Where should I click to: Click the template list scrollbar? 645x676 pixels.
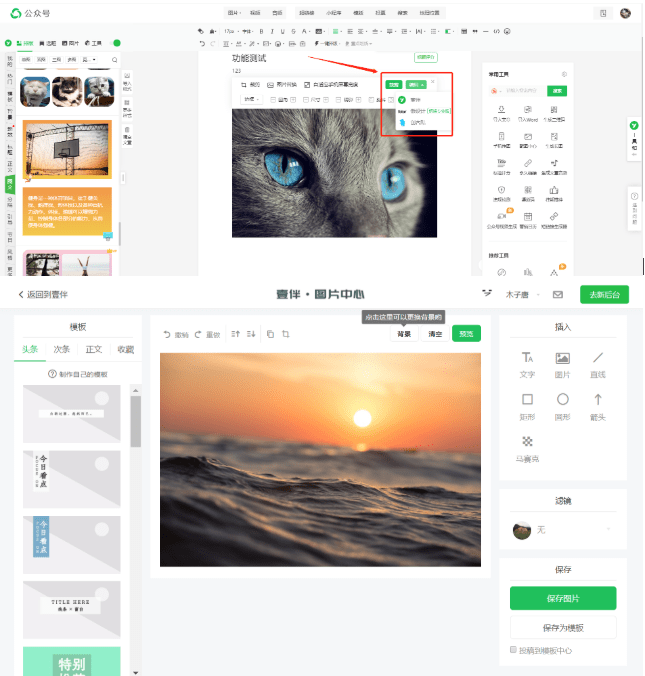pyautogui.click(x=136, y=420)
